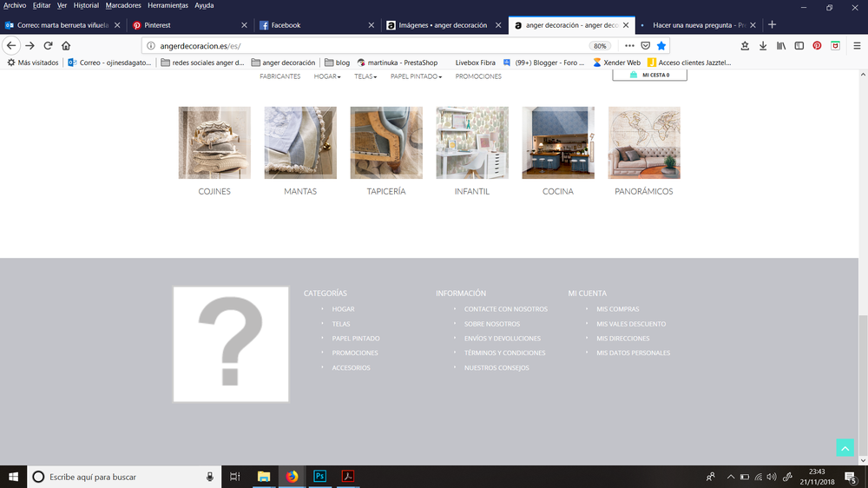Expand the PAPEL PINTADO dropdown menu
Image resolution: width=868 pixels, height=488 pixels.
point(417,76)
